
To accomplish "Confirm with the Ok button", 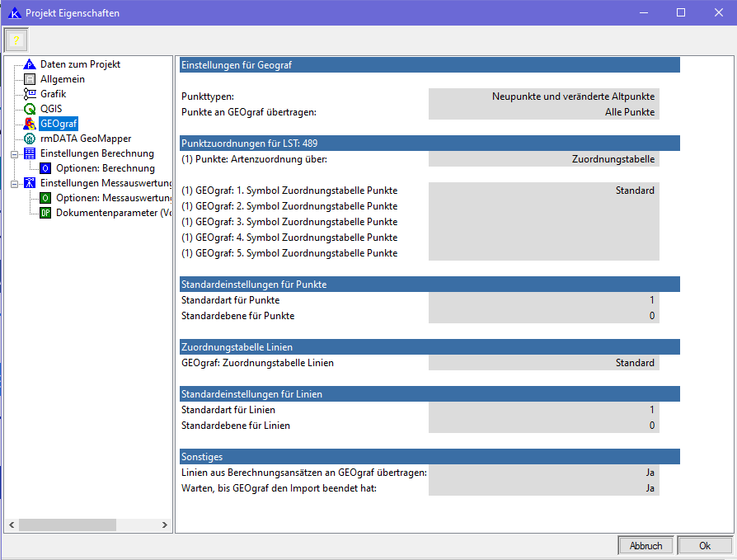I will [x=704, y=545].
